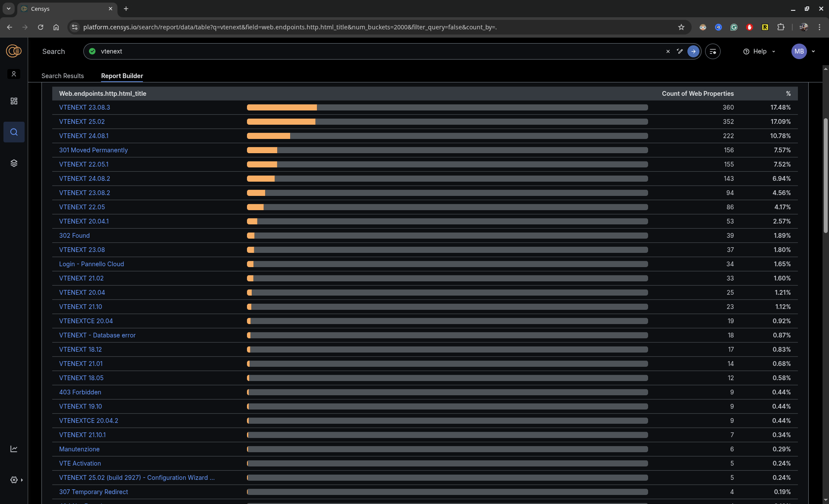Click the 17.48% percentage value
Image resolution: width=829 pixels, height=504 pixels.
point(781,107)
